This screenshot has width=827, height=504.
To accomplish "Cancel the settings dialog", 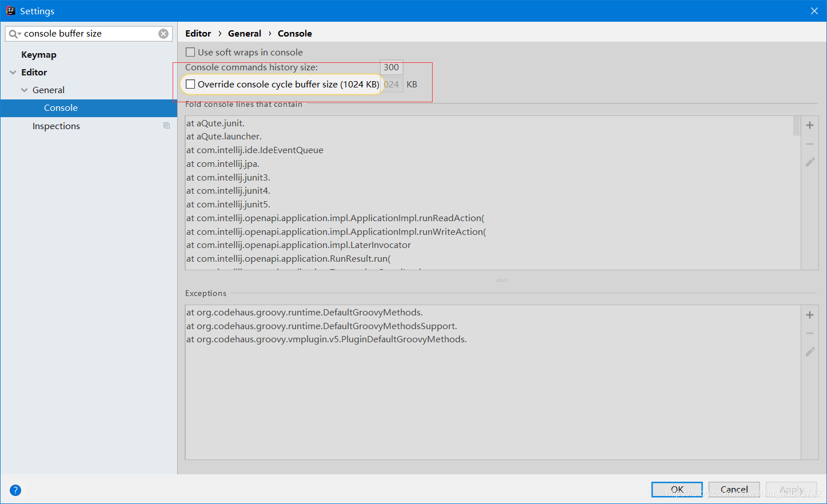I will pos(734,490).
